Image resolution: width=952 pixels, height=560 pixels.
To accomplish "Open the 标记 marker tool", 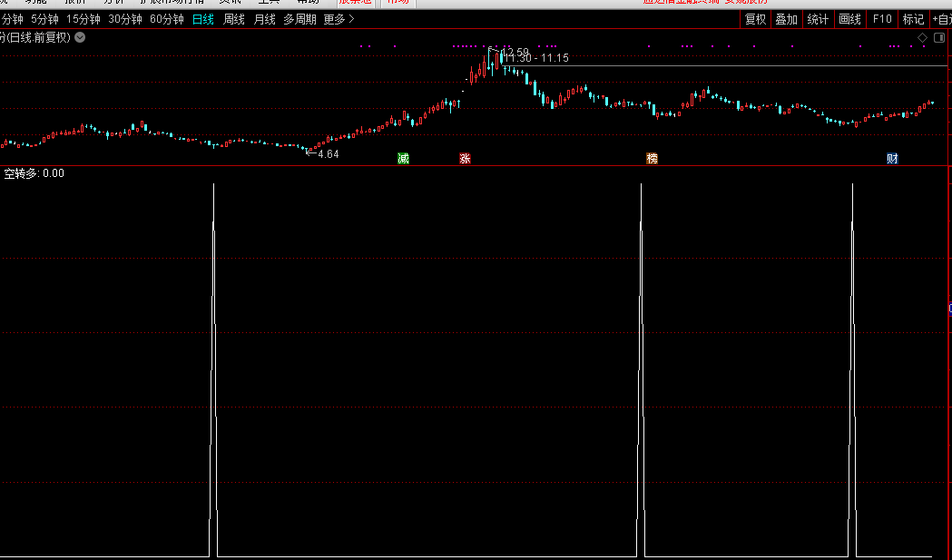I will tap(913, 19).
